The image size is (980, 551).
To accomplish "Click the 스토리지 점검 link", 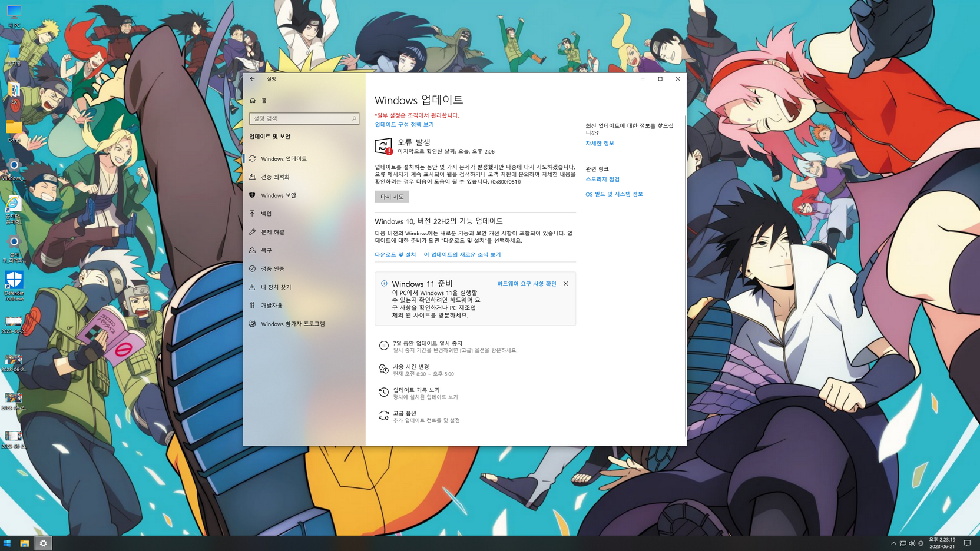I will coord(602,179).
